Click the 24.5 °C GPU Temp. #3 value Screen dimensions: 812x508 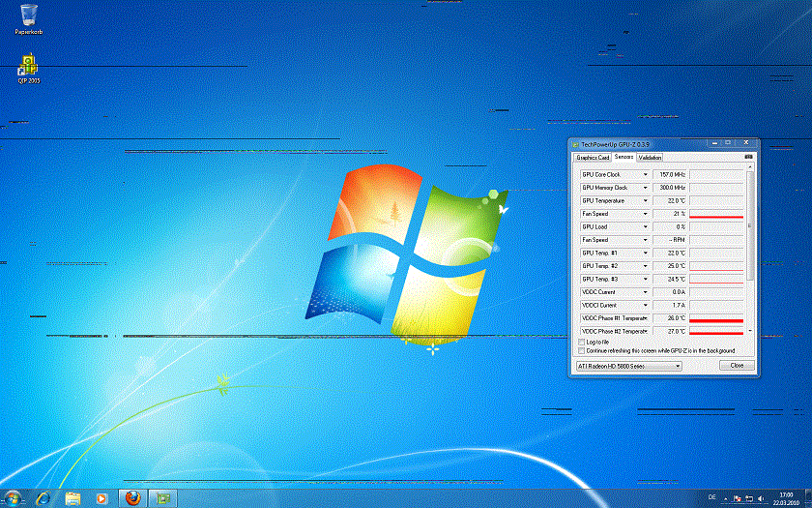coord(670,280)
